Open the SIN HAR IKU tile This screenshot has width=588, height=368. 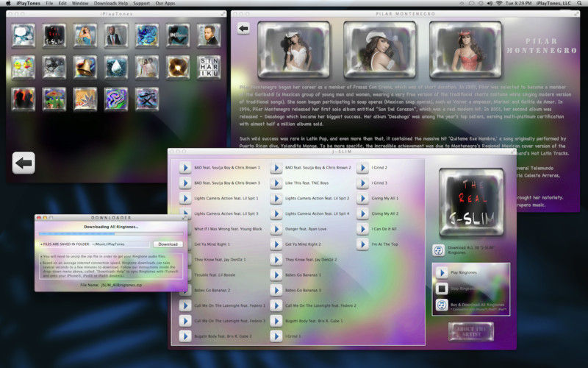(x=209, y=67)
